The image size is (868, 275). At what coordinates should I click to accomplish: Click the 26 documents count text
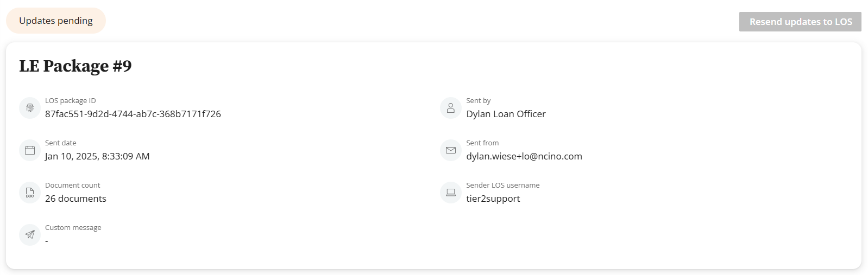click(76, 199)
